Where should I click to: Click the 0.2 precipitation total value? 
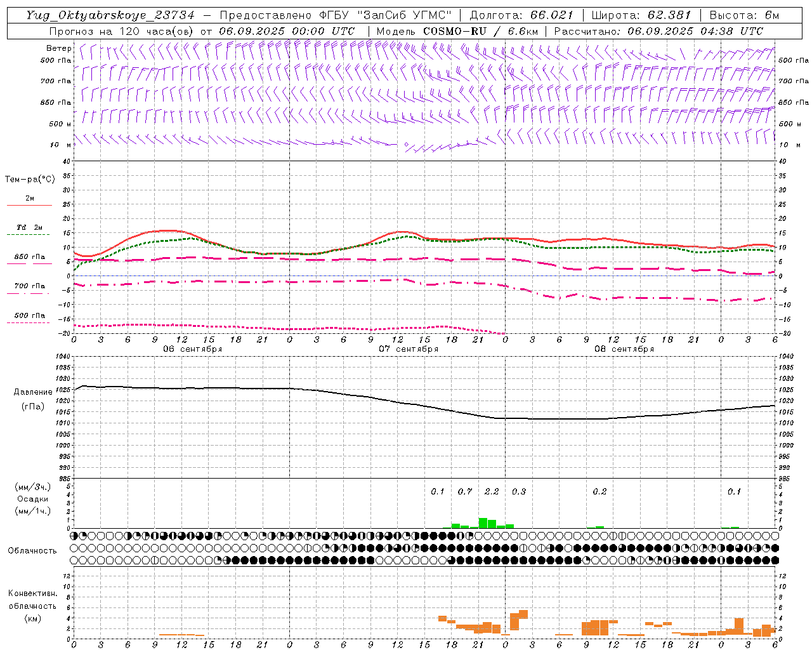point(599,491)
